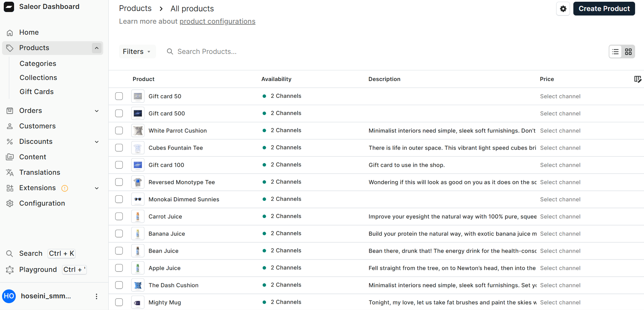Open the product configurations link
644x310 pixels.
coord(217,21)
